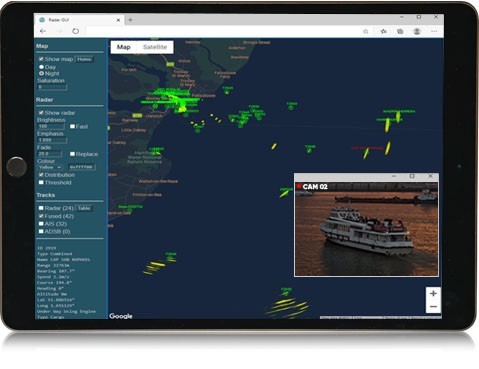The width and height of the screenshot is (479, 369).
Task: Go back in the browser
Action: 43,31
